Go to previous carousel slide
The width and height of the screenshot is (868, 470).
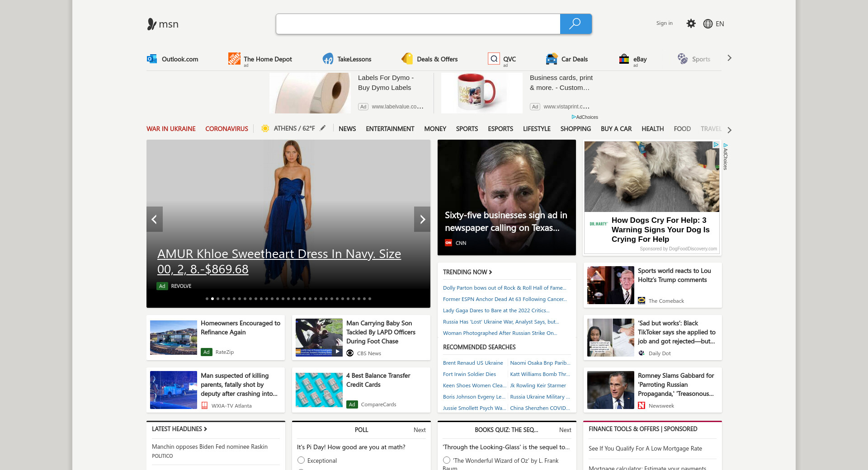(154, 219)
